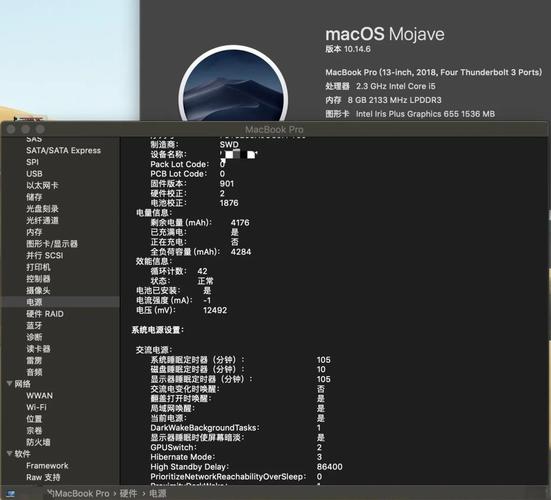Click the macOS Mojave logo image
551x500 pixels.
click(x=233, y=84)
